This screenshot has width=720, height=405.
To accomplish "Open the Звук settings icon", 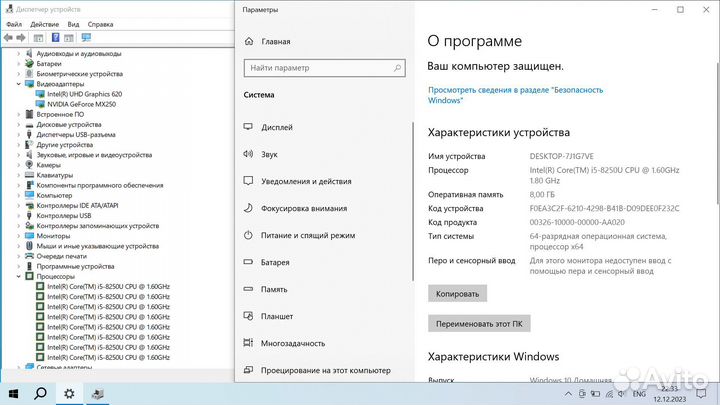I will coord(248,154).
